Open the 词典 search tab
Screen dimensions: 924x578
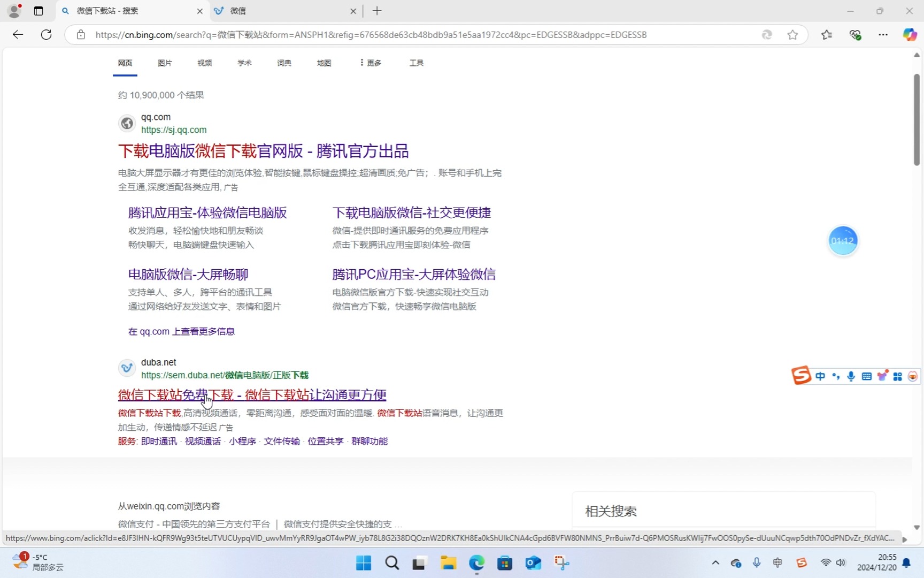pos(284,63)
